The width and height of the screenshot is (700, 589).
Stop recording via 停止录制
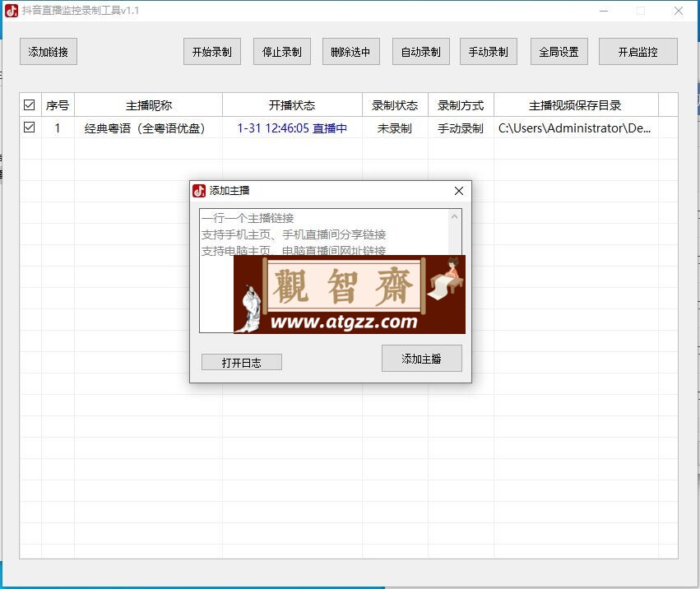(x=281, y=52)
